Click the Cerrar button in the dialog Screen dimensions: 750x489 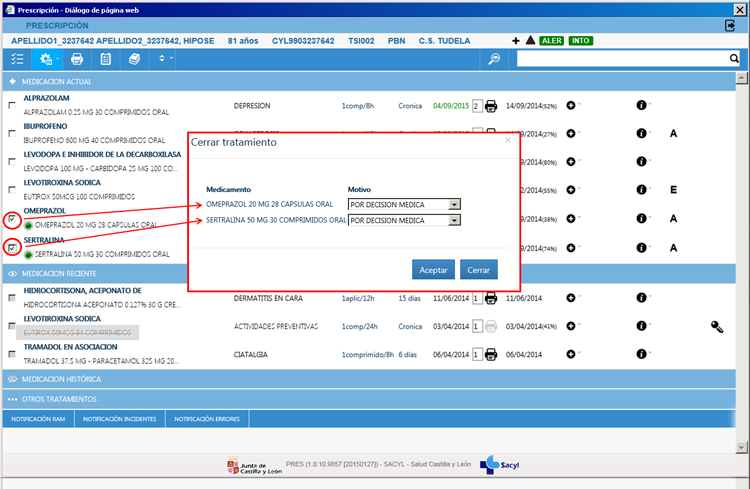pos(478,269)
